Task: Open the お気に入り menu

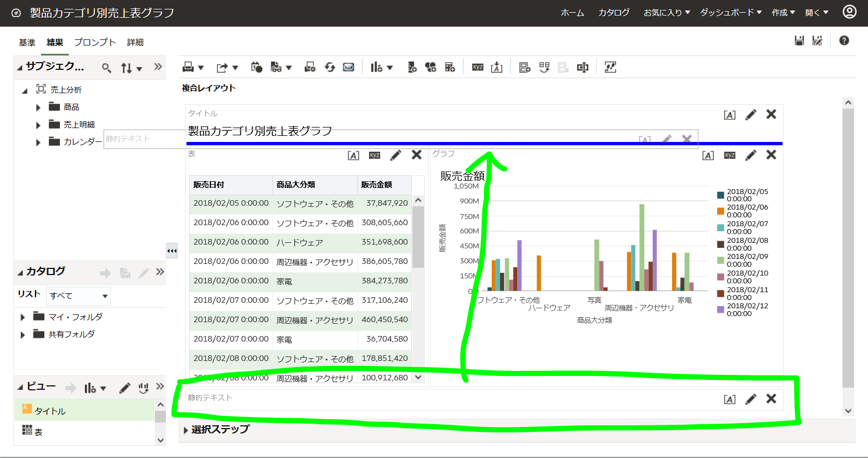Action: point(667,12)
